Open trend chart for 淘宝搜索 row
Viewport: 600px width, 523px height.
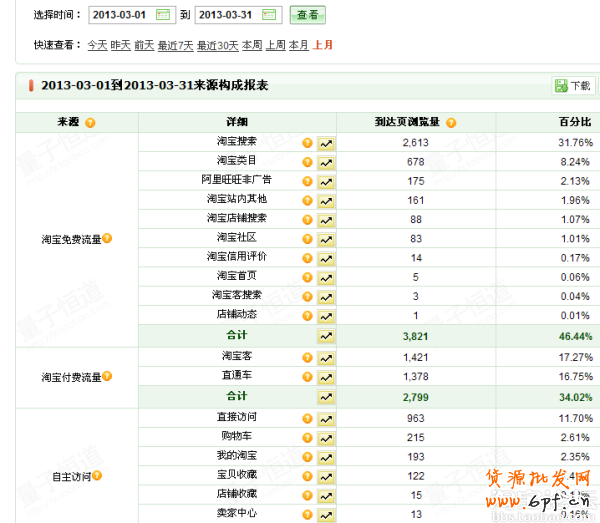pyautogui.click(x=326, y=143)
